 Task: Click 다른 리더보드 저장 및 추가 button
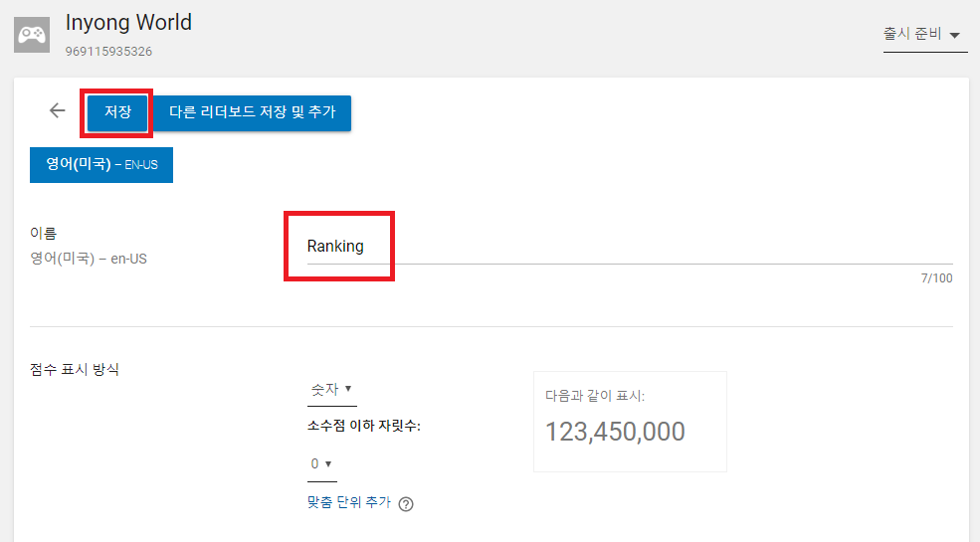coord(253,113)
